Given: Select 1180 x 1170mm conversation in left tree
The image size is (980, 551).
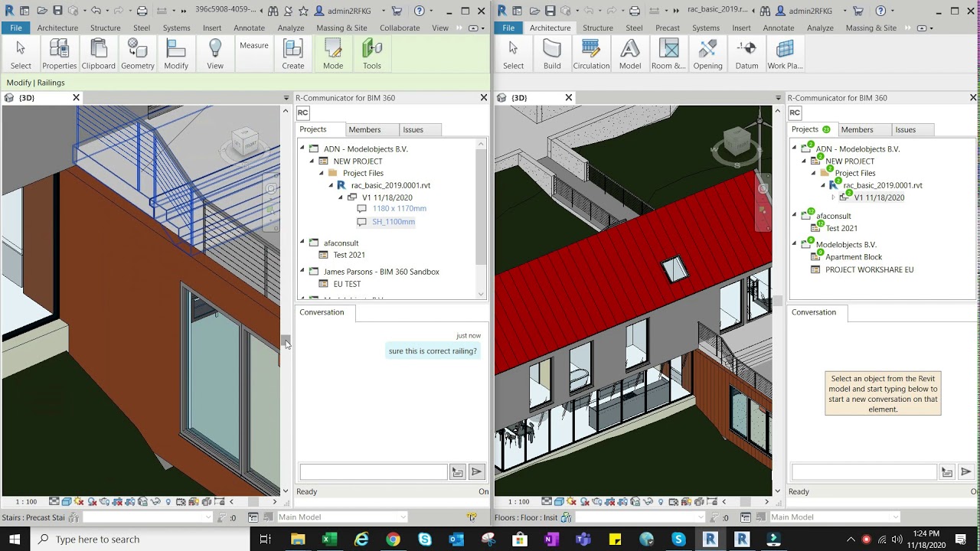Looking at the screenshot, I should pos(400,208).
